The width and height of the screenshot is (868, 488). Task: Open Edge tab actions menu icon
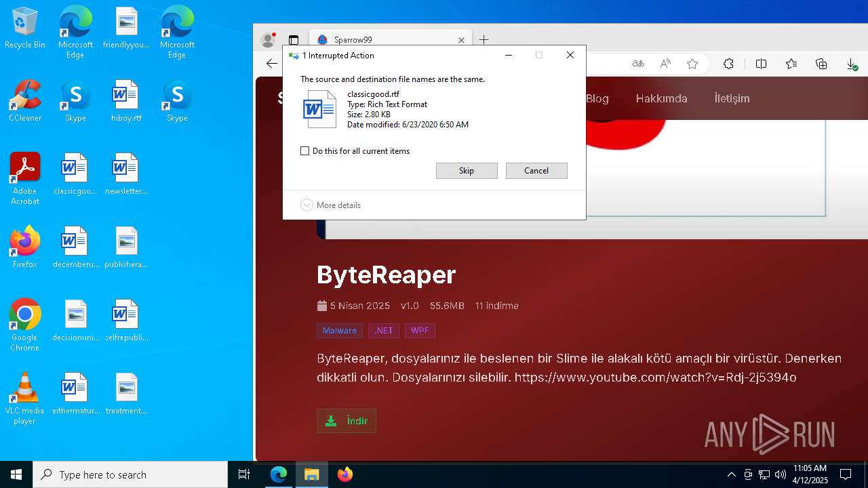tap(294, 40)
